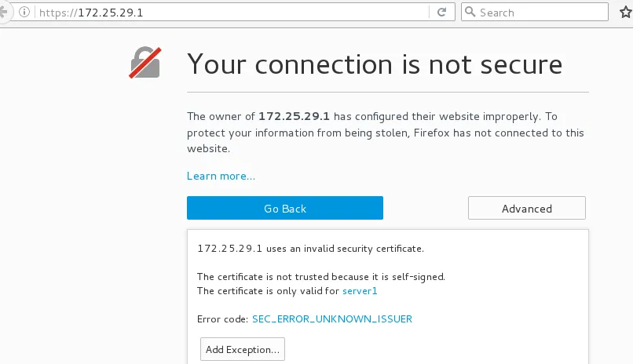The width and height of the screenshot is (633, 364).
Task: Open the SEC_ERROR_UNKNOWN_ISSUER error code link
Action: tap(332, 318)
